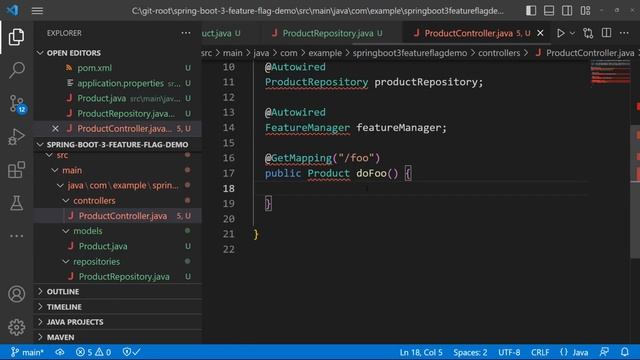Viewport: 640px width, 360px height.
Task: Open Product.java in open editors list
Action: (x=118, y=98)
